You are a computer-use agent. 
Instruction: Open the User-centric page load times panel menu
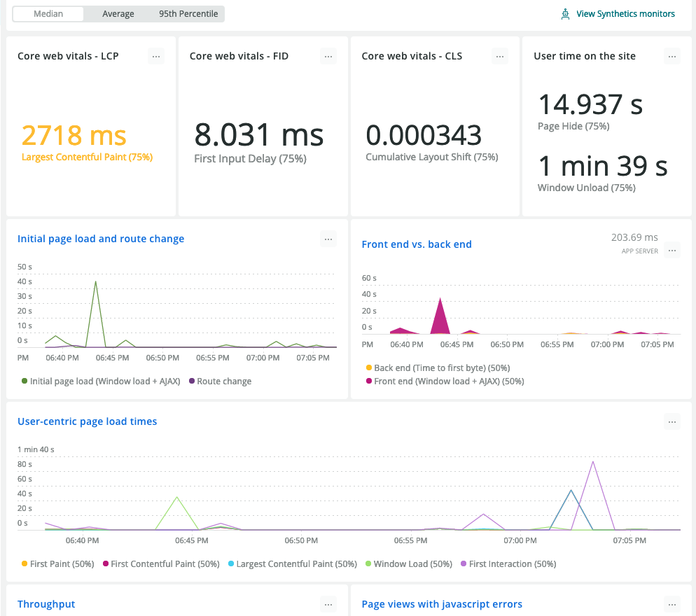671,421
